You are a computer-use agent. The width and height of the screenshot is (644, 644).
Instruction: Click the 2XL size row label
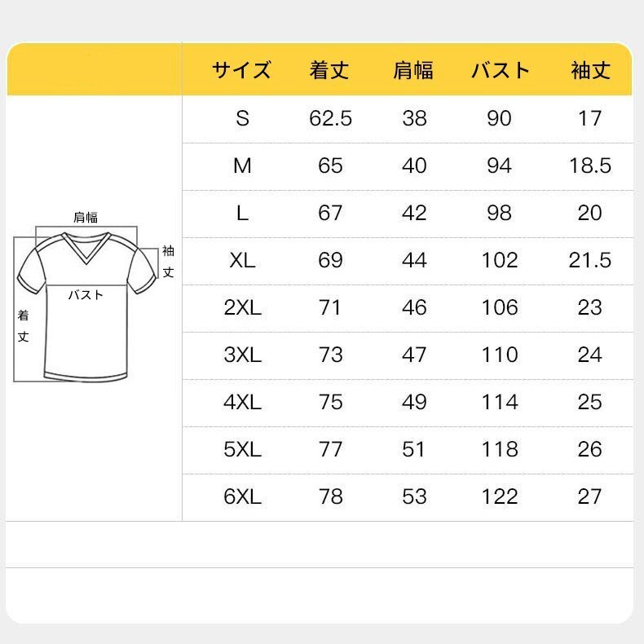243,307
